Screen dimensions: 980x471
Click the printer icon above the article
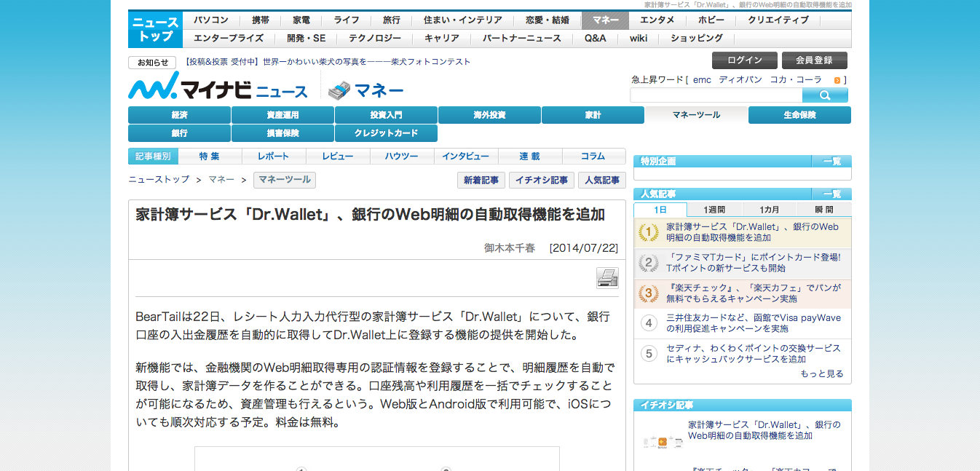tap(607, 278)
